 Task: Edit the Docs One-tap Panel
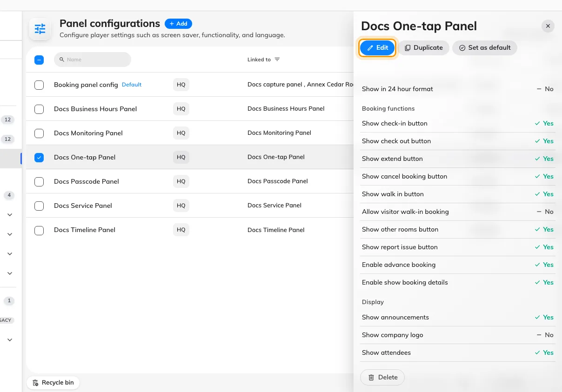(377, 47)
